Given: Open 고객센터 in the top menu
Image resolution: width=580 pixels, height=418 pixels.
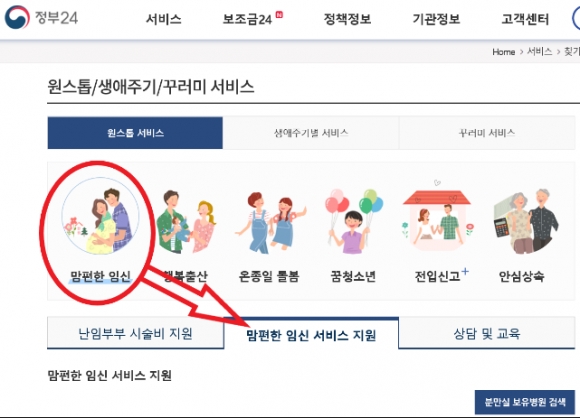Looking at the screenshot, I should tap(525, 19).
